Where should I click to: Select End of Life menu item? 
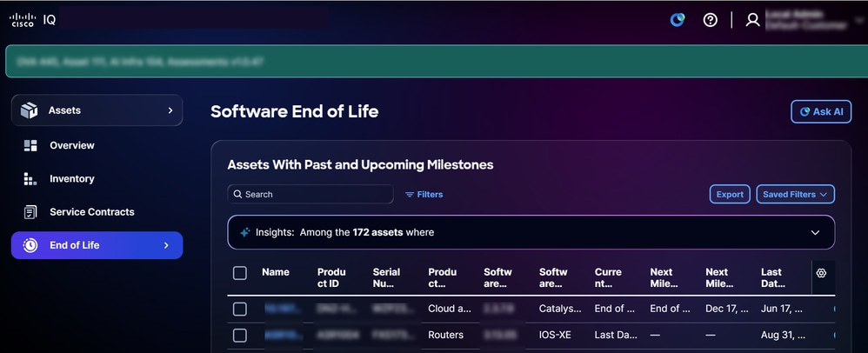97,245
